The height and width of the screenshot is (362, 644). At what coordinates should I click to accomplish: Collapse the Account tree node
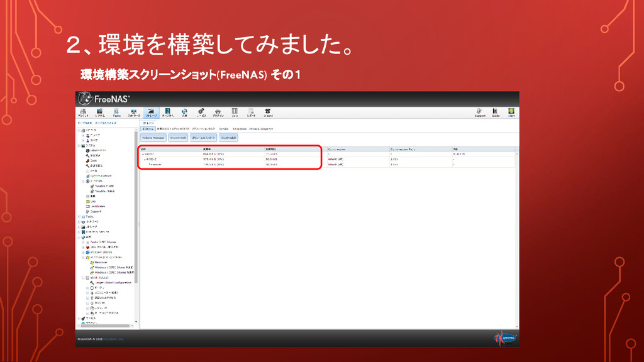(79, 130)
